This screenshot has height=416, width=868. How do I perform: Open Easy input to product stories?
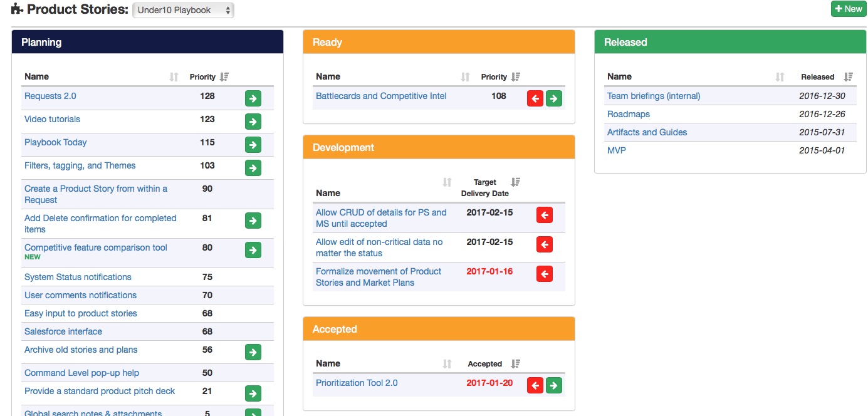80,313
